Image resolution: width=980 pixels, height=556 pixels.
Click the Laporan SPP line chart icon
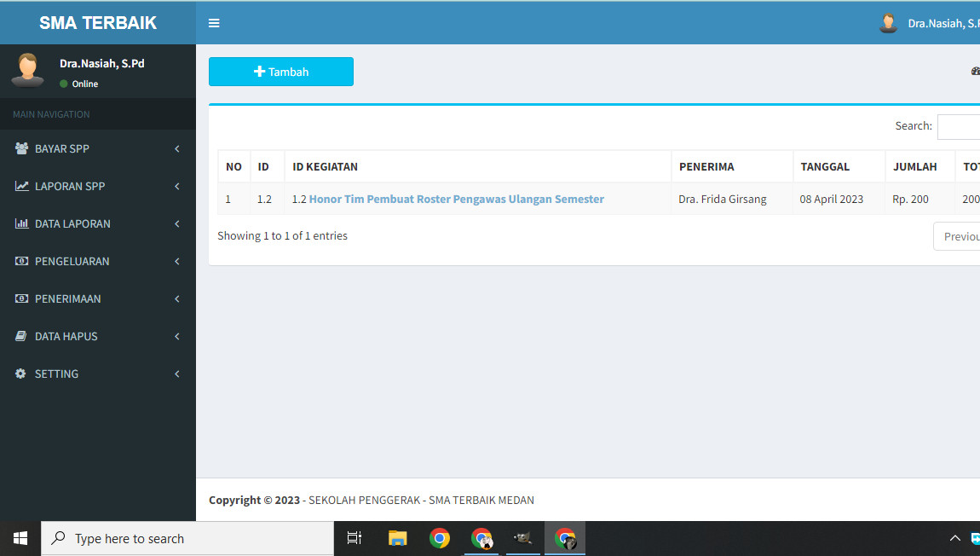pos(21,186)
